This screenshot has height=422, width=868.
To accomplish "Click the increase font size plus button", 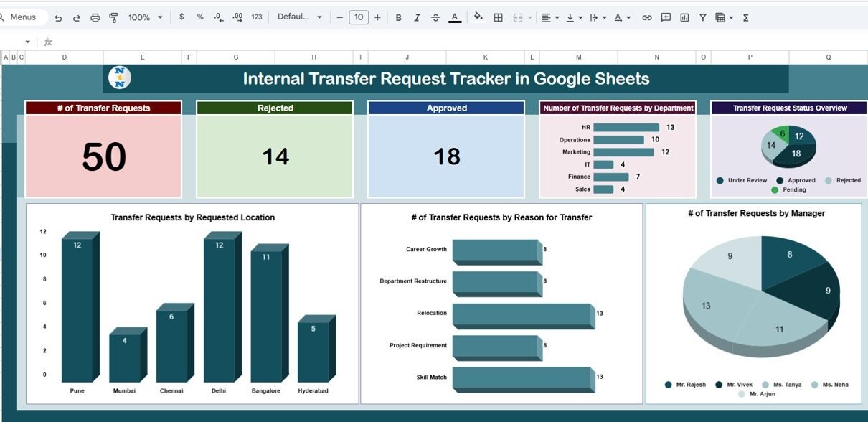I will click(377, 17).
